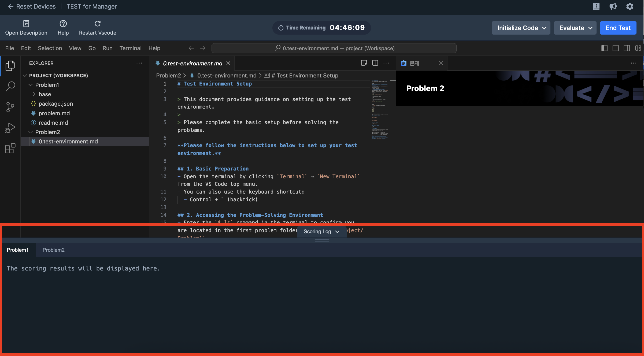Image resolution: width=644 pixels, height=356 pixels.
Task: Toggle the primary side bar layout
Action: pyautogui.click(x=604, y=48)
